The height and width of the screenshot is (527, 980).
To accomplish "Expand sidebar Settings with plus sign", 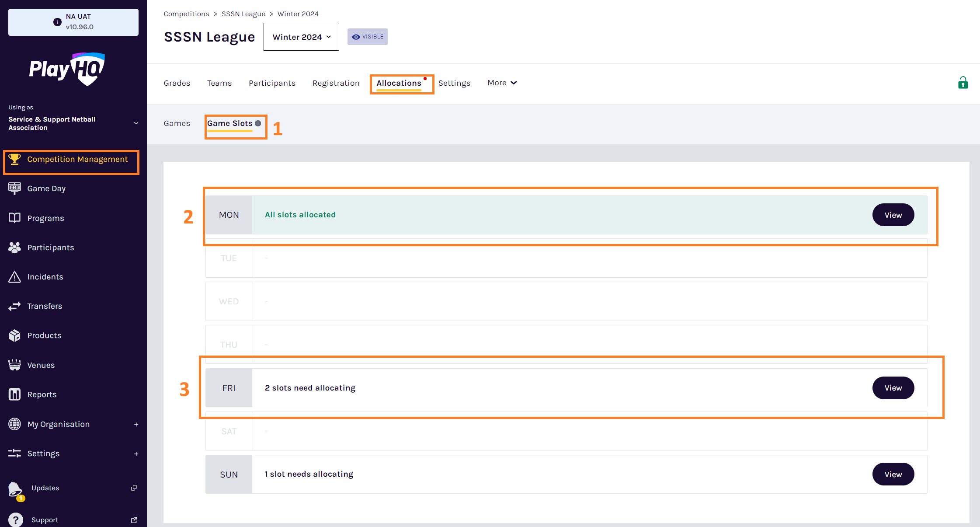I will point(136,454).
